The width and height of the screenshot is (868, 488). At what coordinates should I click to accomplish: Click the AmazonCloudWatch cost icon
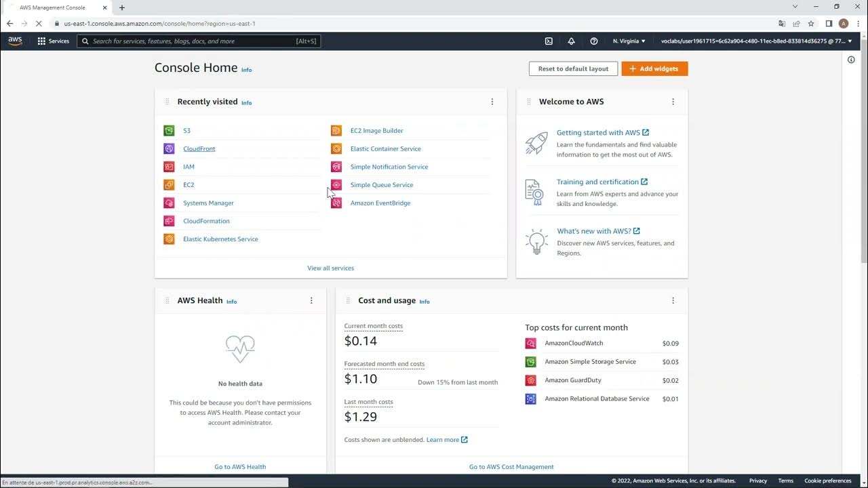[531, 344]
